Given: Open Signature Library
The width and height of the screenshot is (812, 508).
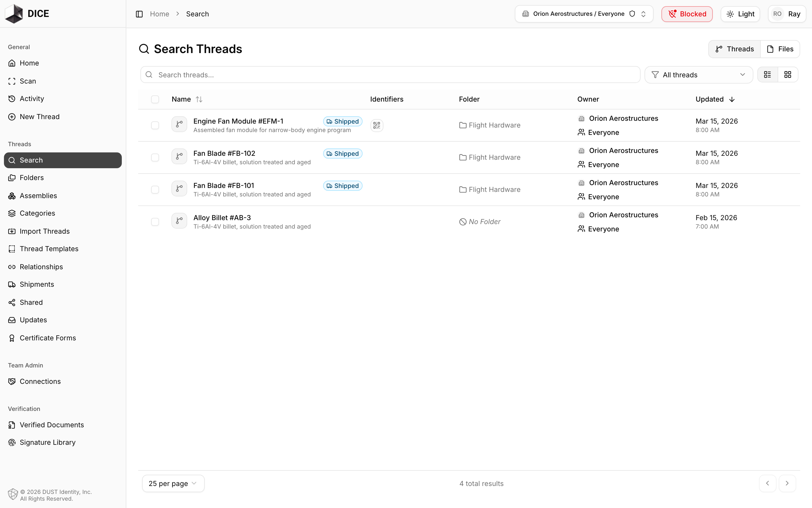Looking at the screenshot, I should (x=63, y=443).
